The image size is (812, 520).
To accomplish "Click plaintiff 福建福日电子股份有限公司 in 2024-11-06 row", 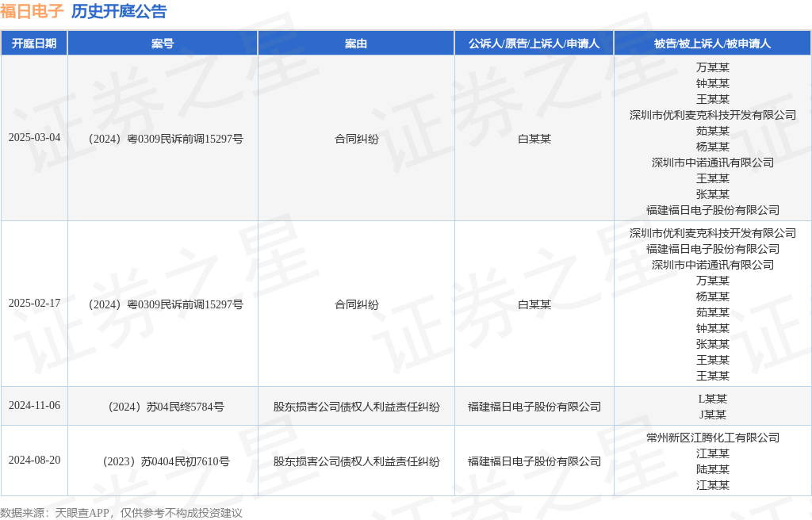I will (x=534, y=407).
